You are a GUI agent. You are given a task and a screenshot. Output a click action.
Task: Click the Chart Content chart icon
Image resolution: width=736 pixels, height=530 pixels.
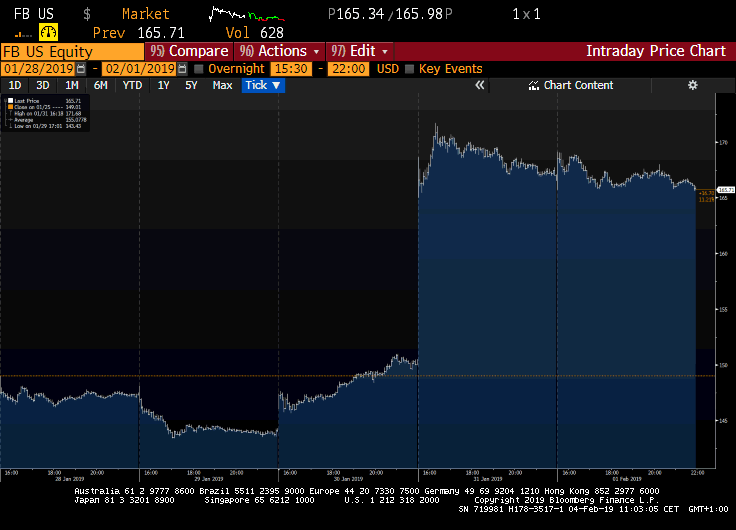(533, 85)
